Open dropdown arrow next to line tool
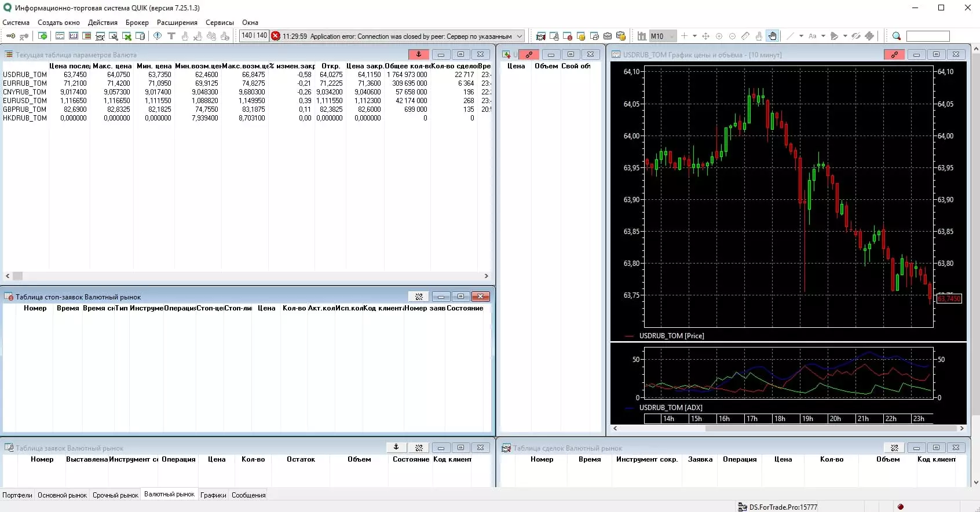Image resolution: width=980 pixels, height=512 pixels. click(801, 36)
